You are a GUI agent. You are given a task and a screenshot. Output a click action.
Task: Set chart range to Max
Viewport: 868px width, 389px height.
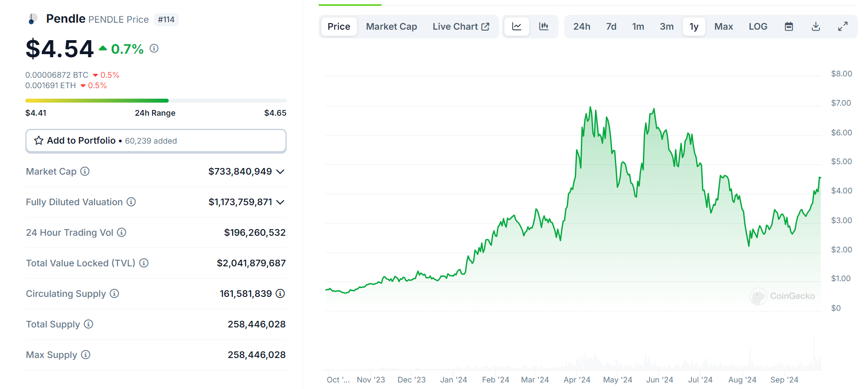coord(724,27)
